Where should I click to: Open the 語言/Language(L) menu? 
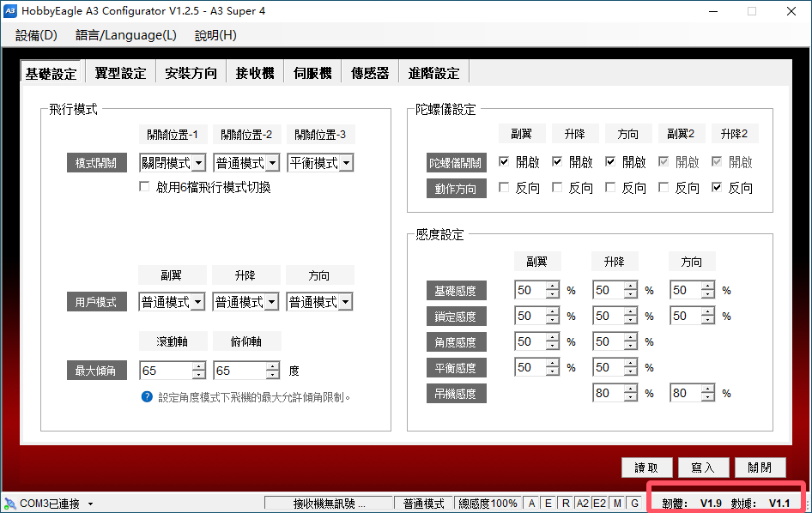(x=125, y=35)
